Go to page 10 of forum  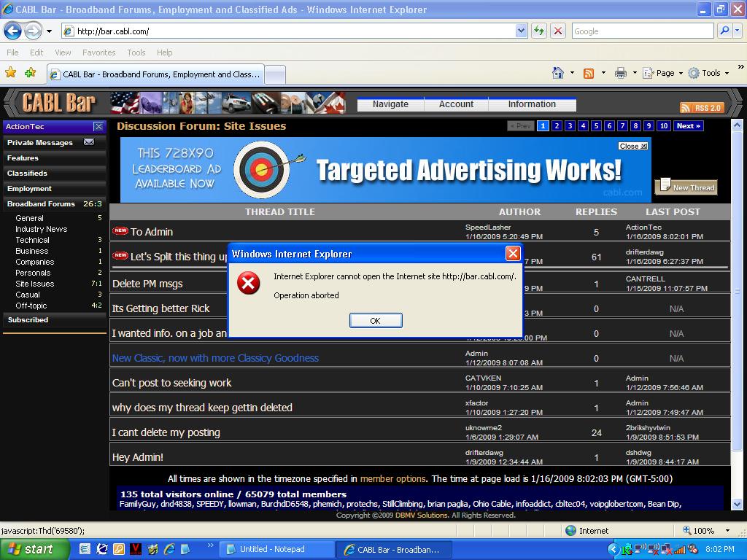point(664,126)
